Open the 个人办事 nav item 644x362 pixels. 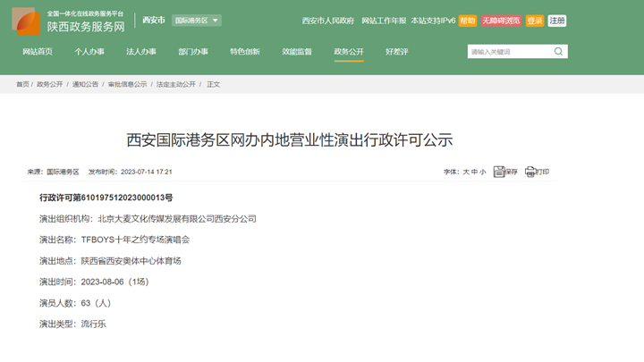pyautogui.click(x=89, y=52)
